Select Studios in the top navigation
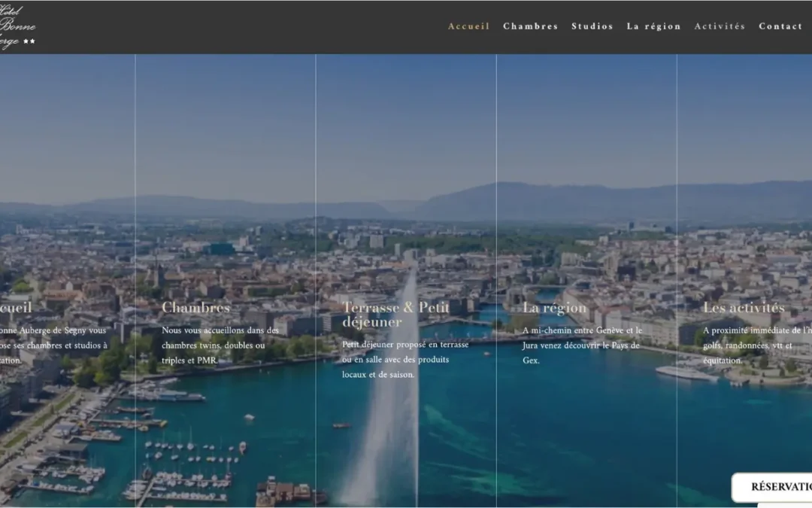Image resolution: width=812 pixels, height=508 pixels. click(592, 26)
